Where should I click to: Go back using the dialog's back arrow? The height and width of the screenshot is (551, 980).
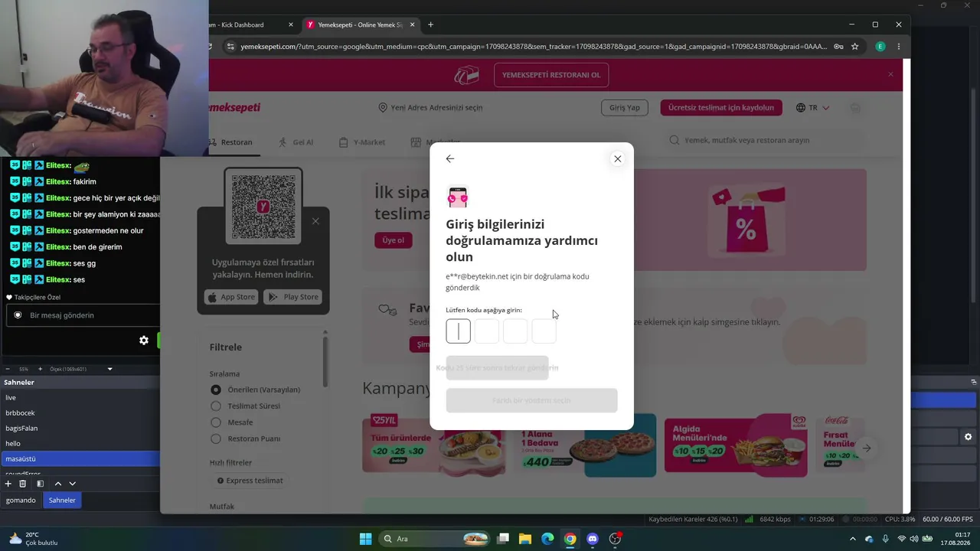coord(450,159)
